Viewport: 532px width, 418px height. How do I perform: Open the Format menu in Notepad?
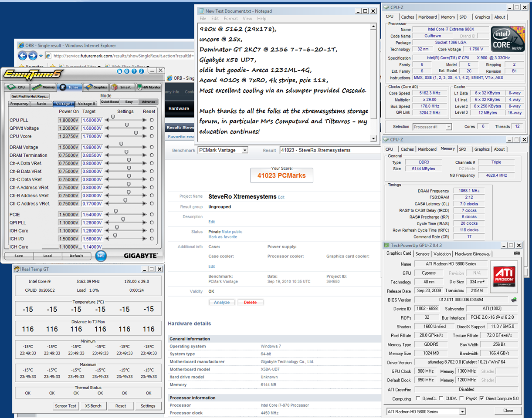tap(231, 19)
